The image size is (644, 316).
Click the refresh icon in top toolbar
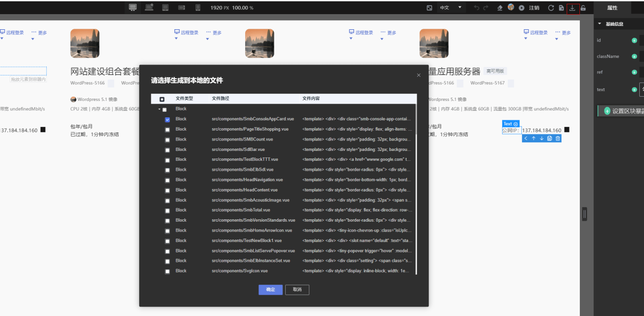click(551, 8)
